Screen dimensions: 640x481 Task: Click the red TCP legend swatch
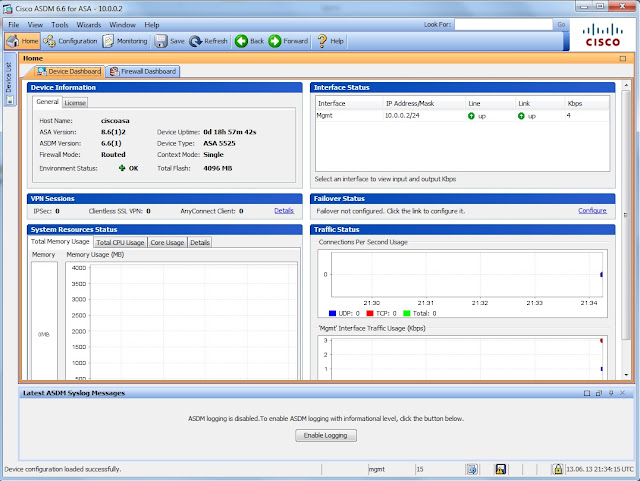(x=370, y=314)
